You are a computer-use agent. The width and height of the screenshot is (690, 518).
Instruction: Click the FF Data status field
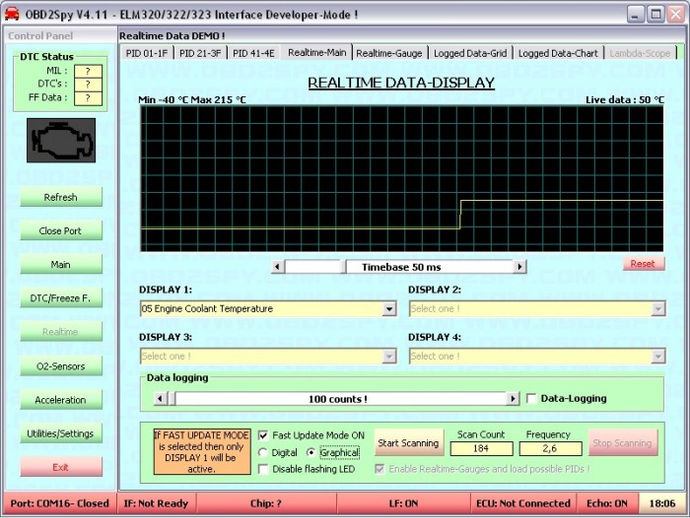(88, 98)
